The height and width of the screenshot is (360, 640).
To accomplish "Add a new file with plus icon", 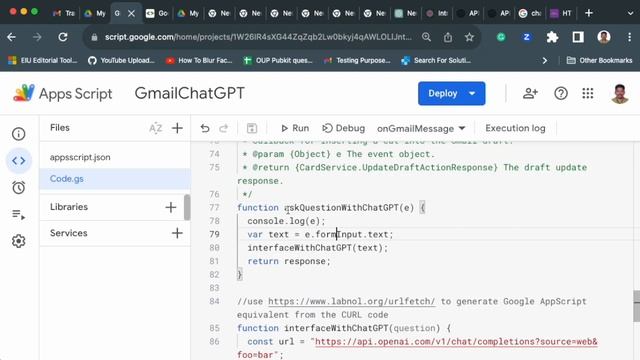I will [x=177, y=128].
